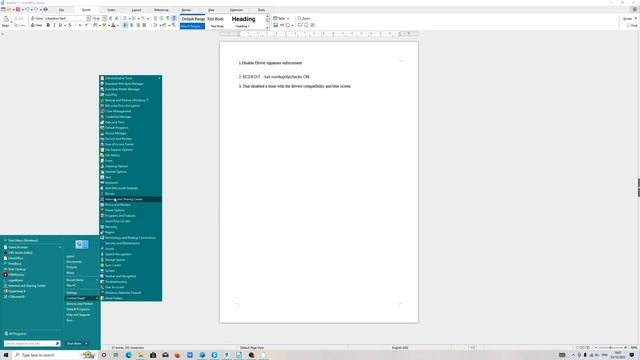Open Work Folders entry
Screen dimensions: 640x360
(x=131, y=298)
